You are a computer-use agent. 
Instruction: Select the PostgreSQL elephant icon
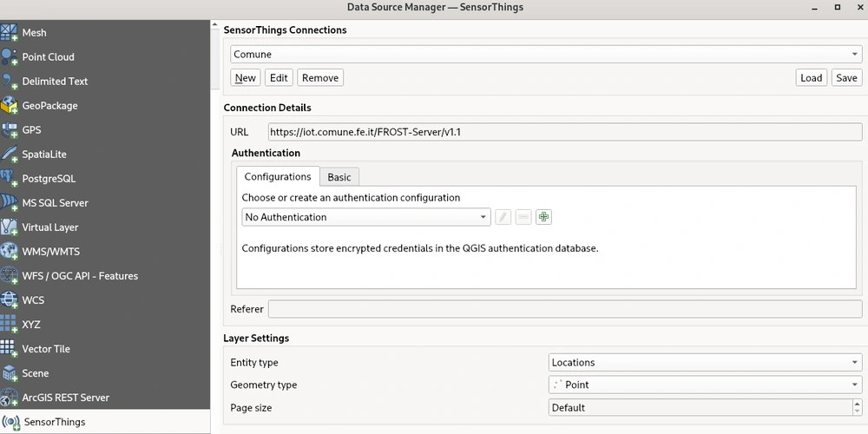(x=10, y=179)
